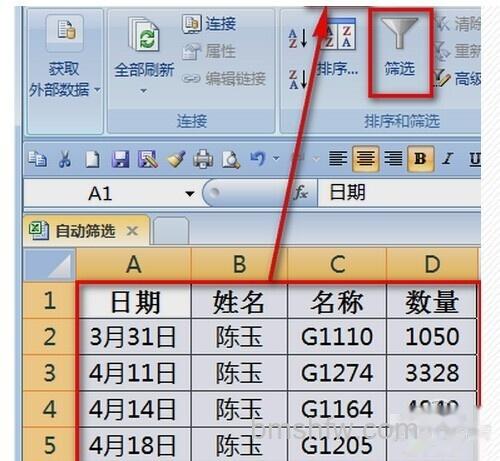The image size is (500, 461).
Task: Click the formula bar containing 日期
Action: click(x=399, y=193)
